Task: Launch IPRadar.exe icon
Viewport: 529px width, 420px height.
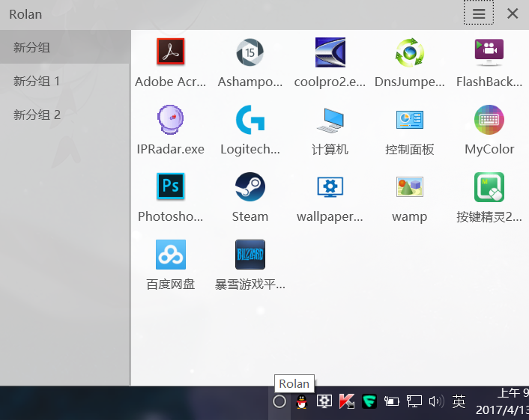Action: [x=170, y=119]
